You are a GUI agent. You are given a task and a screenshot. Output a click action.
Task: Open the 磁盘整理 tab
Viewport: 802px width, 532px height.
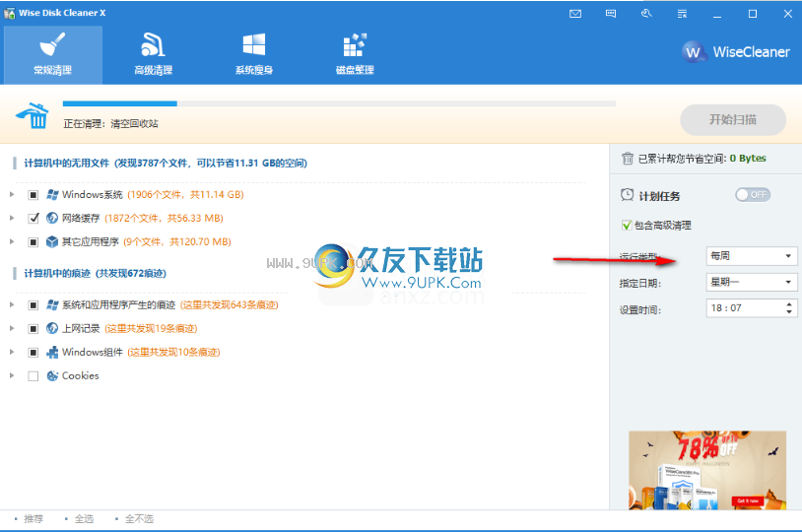[x=355, y=55]
